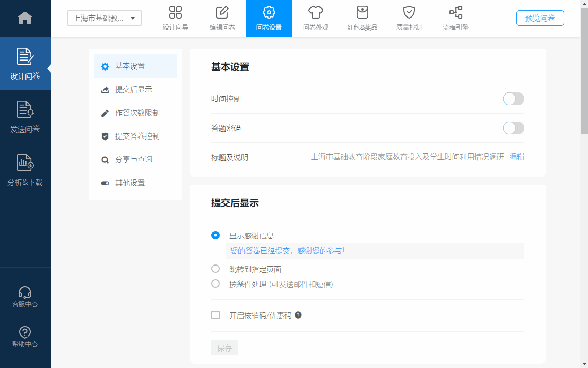Open the 分享与查询 settings section
This screenshot has width=588, height=368.
[133, 160]
